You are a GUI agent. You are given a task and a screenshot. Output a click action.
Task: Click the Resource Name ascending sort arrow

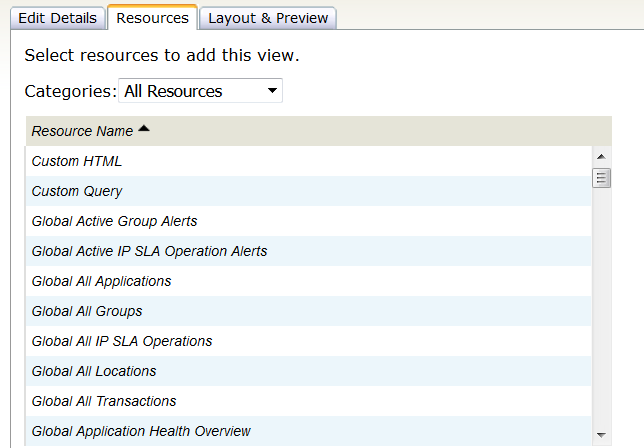pos(144,129)
